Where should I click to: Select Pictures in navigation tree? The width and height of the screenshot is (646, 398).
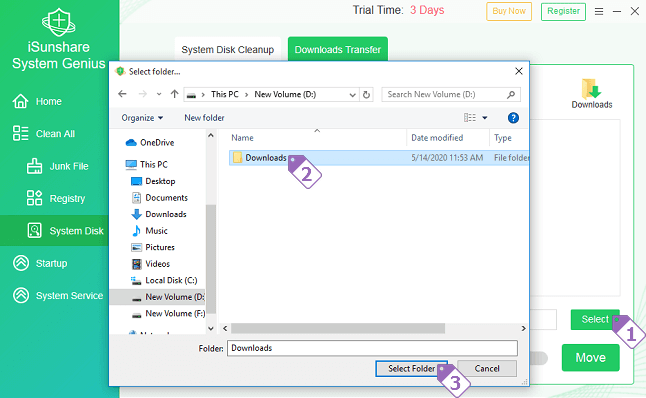point(160,247)
